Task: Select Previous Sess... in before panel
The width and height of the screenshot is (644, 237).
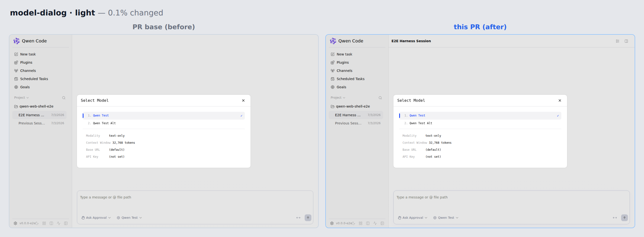Action: (39, 123)
